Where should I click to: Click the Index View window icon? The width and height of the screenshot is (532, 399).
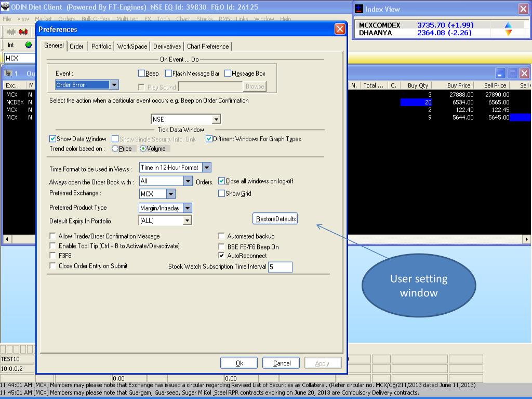(358, 9)
